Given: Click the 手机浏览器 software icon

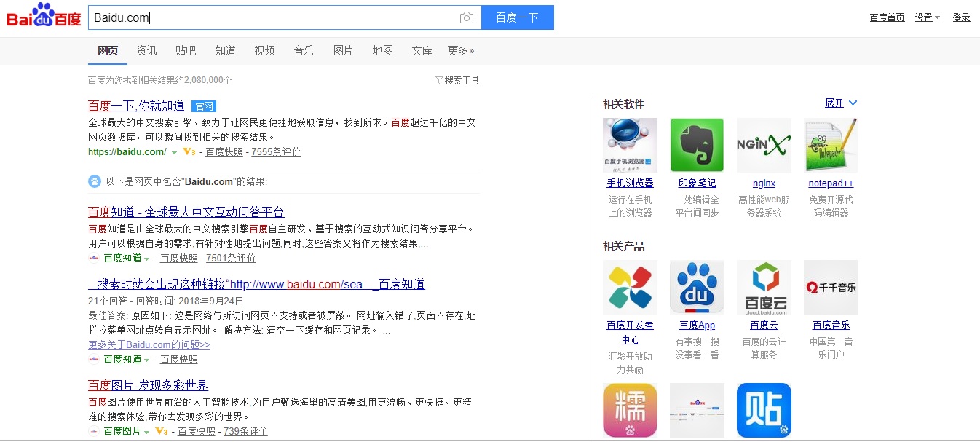Looking at the screenshot, I should coord(630,145).
